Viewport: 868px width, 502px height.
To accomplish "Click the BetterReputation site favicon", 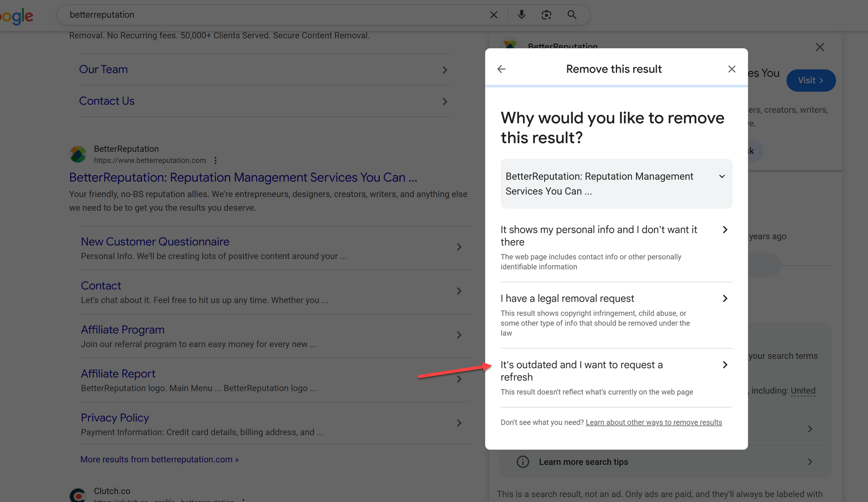I will 78,154.
